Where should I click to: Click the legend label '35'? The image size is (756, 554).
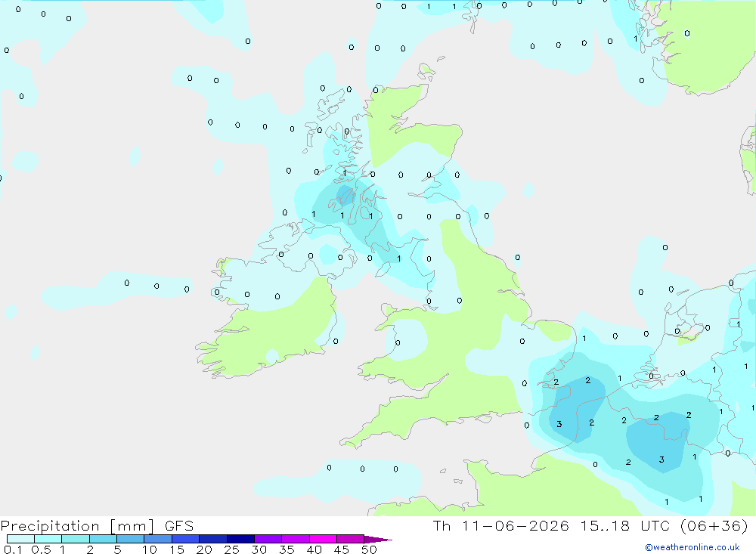(x=287, y=549)
